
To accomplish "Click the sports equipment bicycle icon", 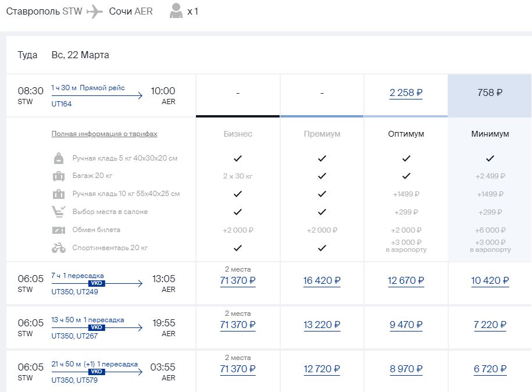I will (59, 248).
